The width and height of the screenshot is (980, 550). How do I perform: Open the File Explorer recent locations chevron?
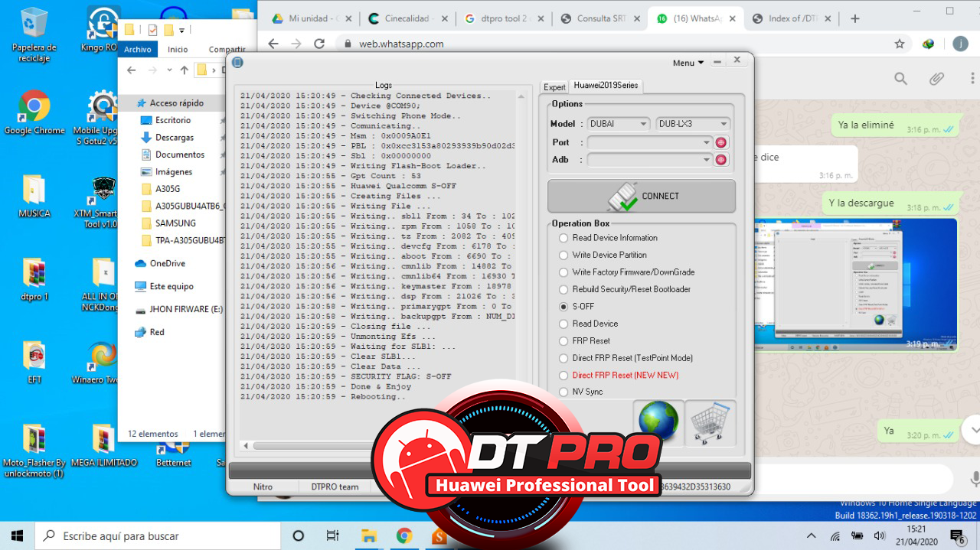[169, 70]
